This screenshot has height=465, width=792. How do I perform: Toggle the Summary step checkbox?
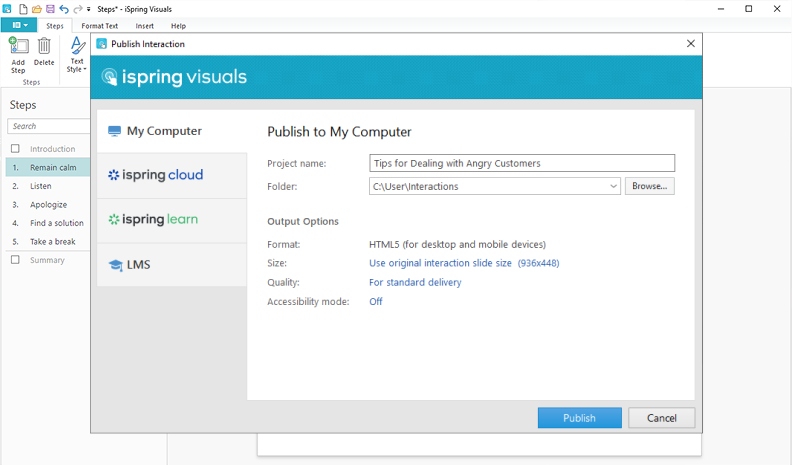15,260
